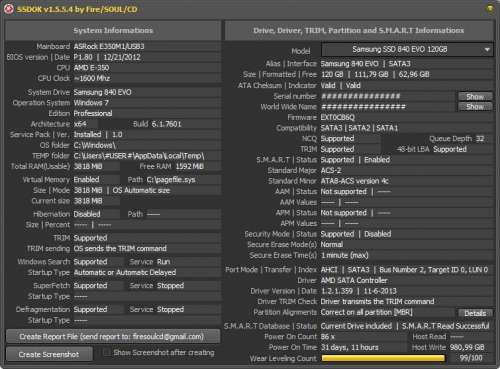Click Windows Search service value Run
The height and width of the screenshot is (369, 500).
tap(164, 262)
